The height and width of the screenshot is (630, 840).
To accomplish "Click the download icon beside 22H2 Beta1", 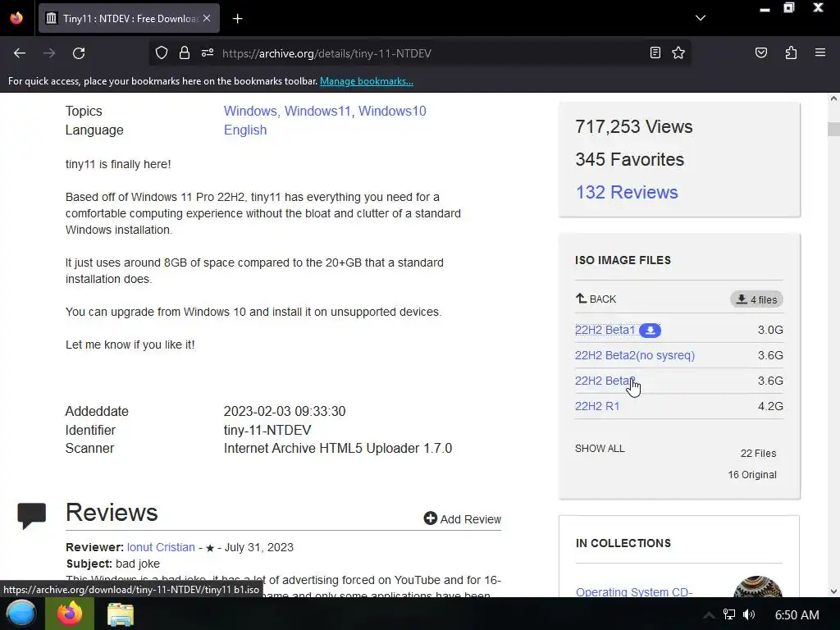I will coord(650,331).
